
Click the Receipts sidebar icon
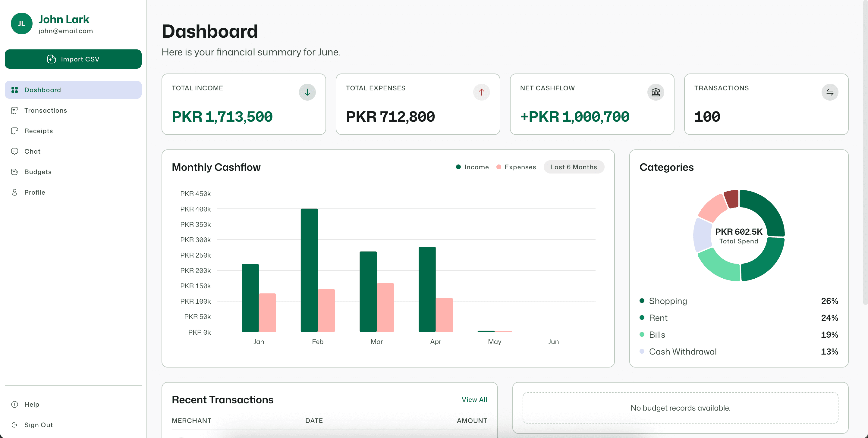14,131
